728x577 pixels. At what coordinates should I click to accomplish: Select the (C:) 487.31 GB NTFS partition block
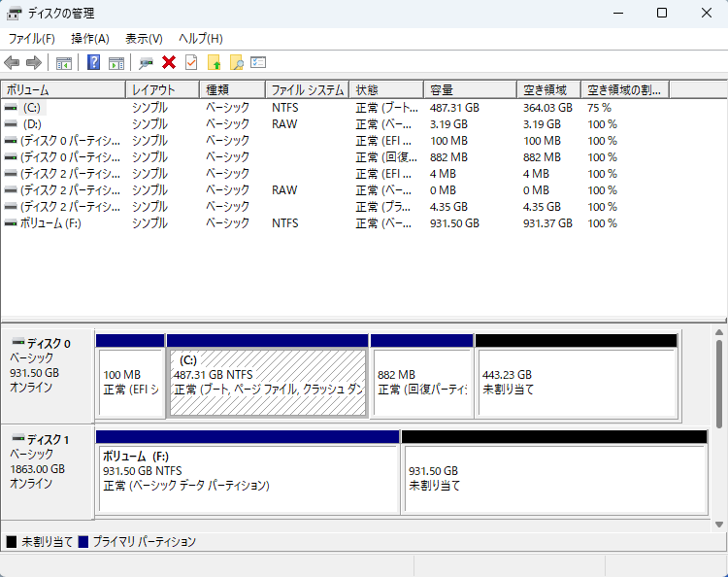(268, 376)
